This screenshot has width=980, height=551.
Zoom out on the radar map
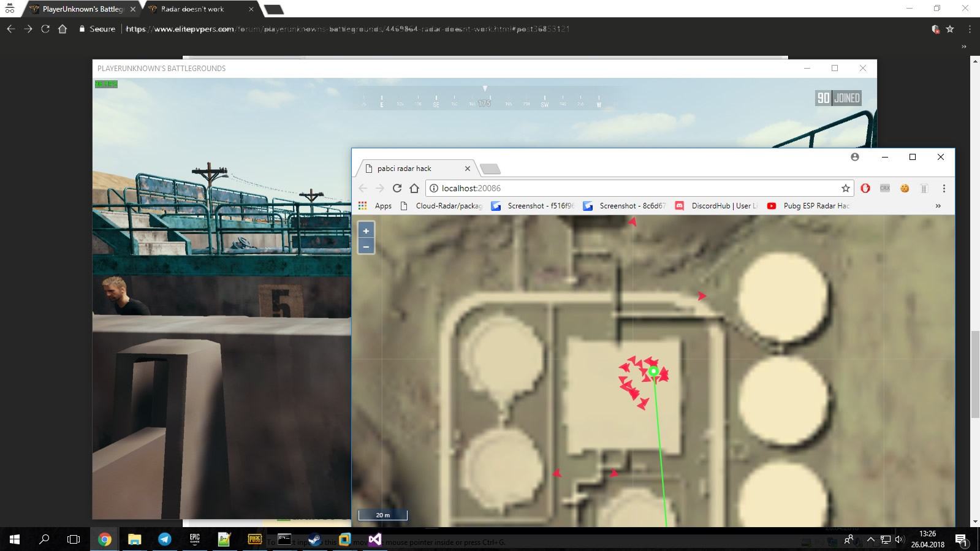[x=366, y=246]
